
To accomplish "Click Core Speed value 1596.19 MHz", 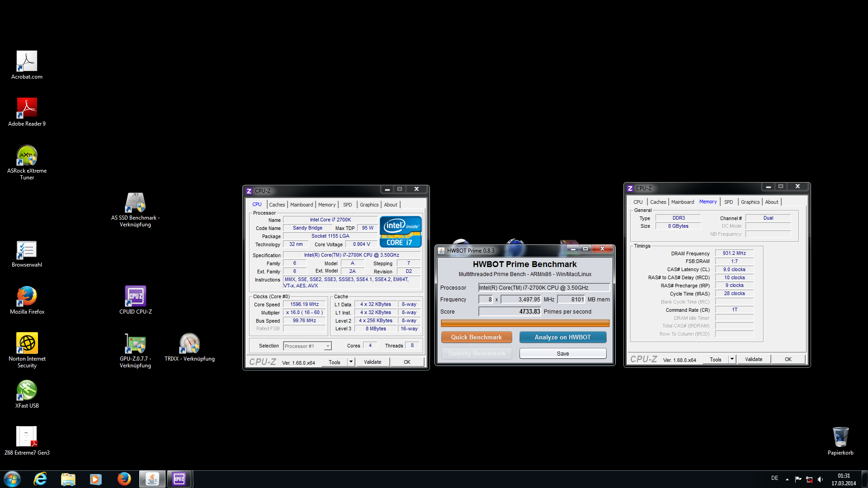I will pos(304,304).
